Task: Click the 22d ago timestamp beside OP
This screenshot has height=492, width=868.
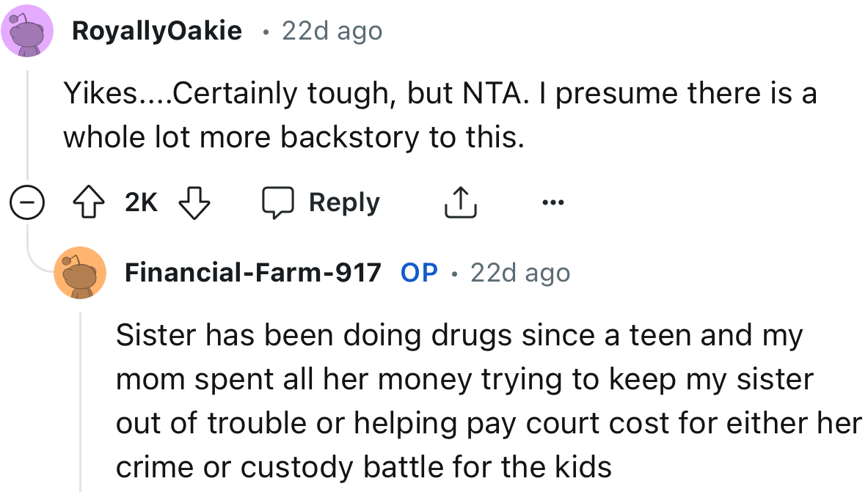Action: pyautogui.click(x=519, y=273)
